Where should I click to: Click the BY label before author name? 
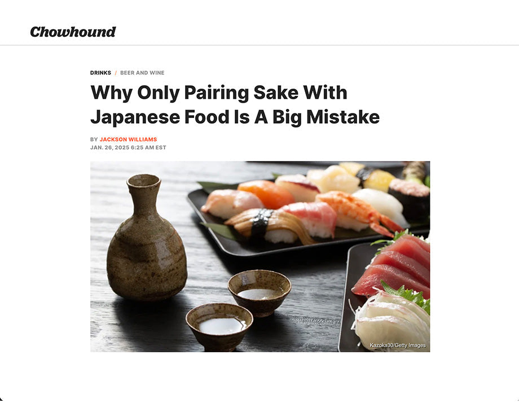94,139
